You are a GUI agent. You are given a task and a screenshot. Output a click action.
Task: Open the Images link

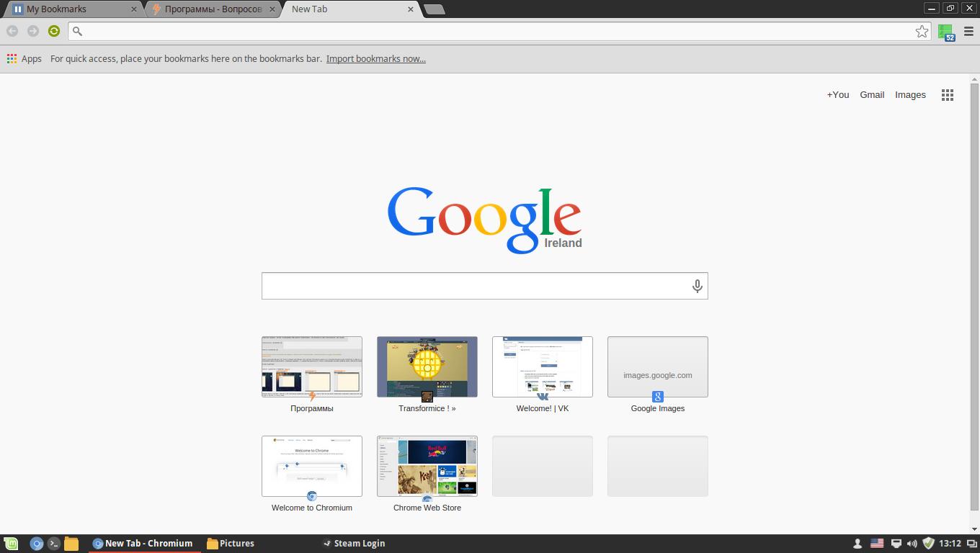(x=910, y=95)
